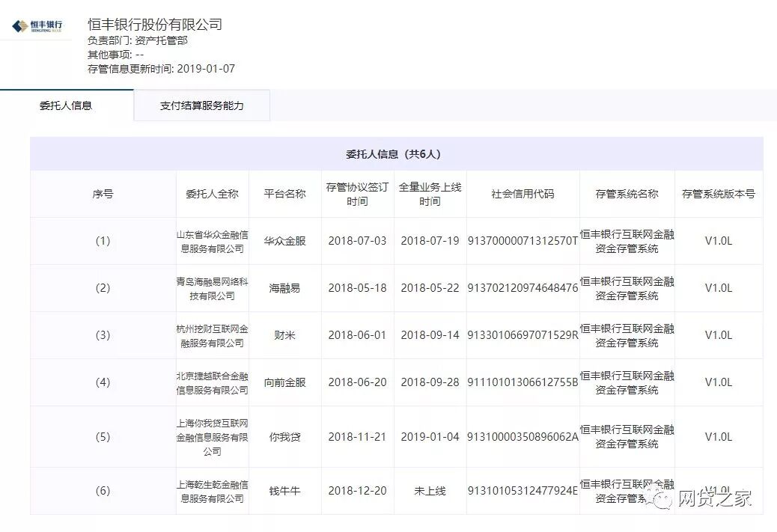Click the Hengfeng Bank logo icon
Image resolution: width=777 pixels, height=532 pixels.
(x=37, y=25)
